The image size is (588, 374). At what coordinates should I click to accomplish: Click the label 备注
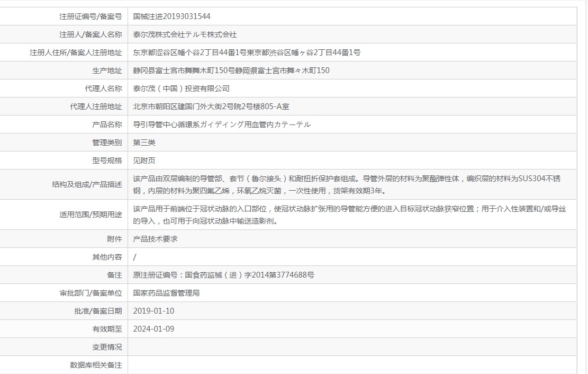pyautogui.click(x=115, y=275)
